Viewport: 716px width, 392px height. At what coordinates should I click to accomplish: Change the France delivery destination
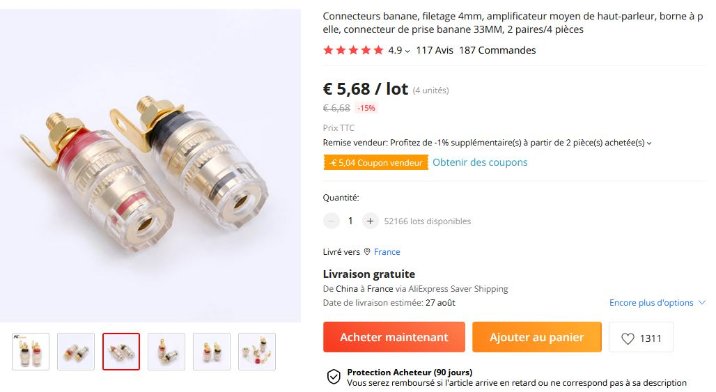[387, 252]
